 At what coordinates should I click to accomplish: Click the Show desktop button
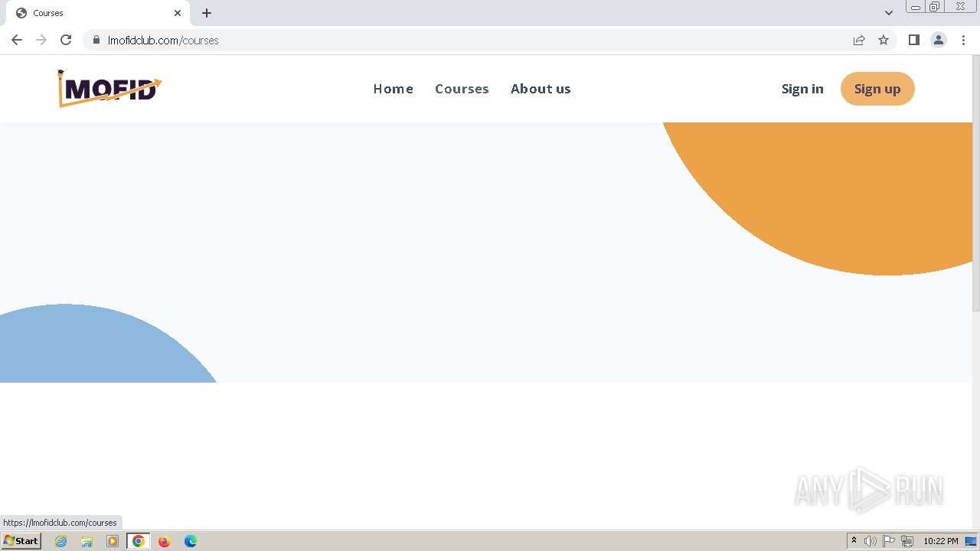pyautogui.click(x=971, y=541)
